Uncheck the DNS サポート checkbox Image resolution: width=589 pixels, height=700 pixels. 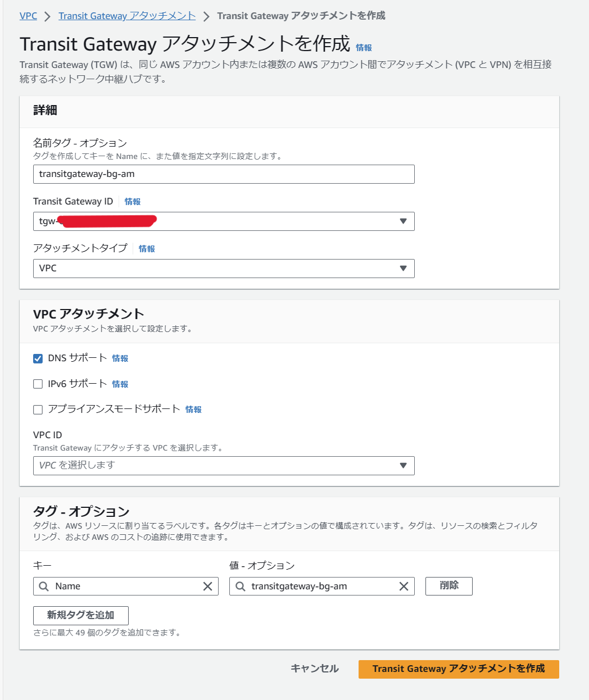coord(38,358)
